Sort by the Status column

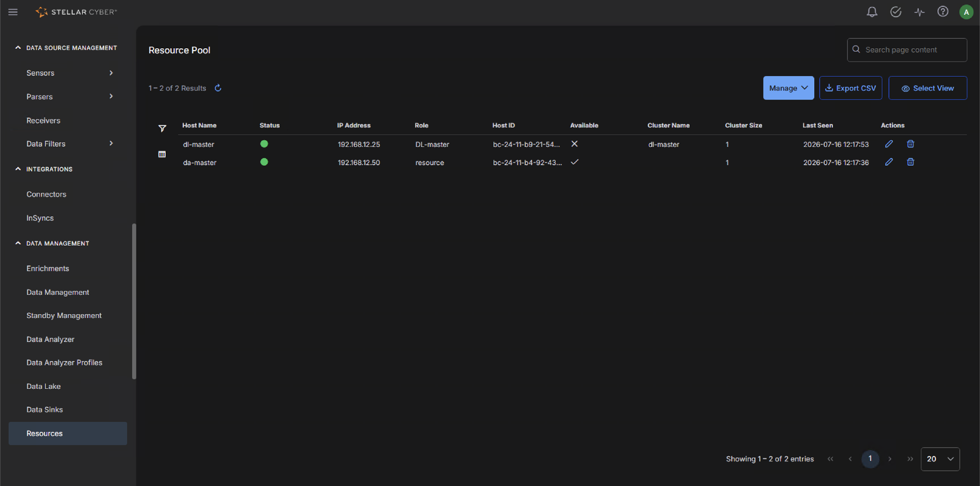click(270, 125)
